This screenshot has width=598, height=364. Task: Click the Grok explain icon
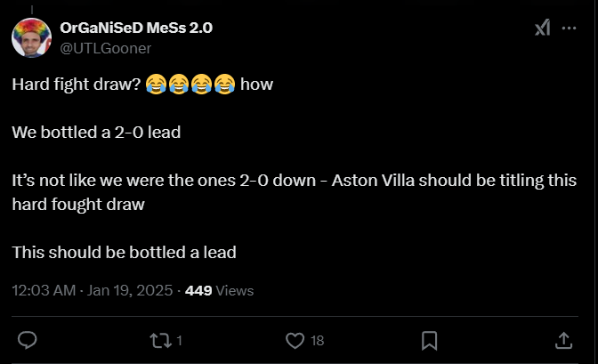[542, 28]
